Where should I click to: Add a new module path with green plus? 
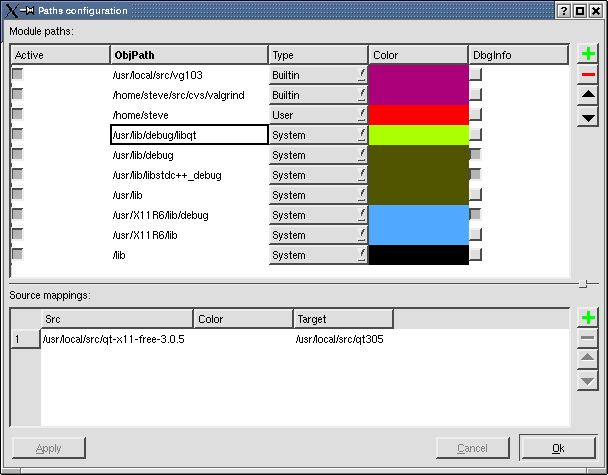[x=588, y=53]
